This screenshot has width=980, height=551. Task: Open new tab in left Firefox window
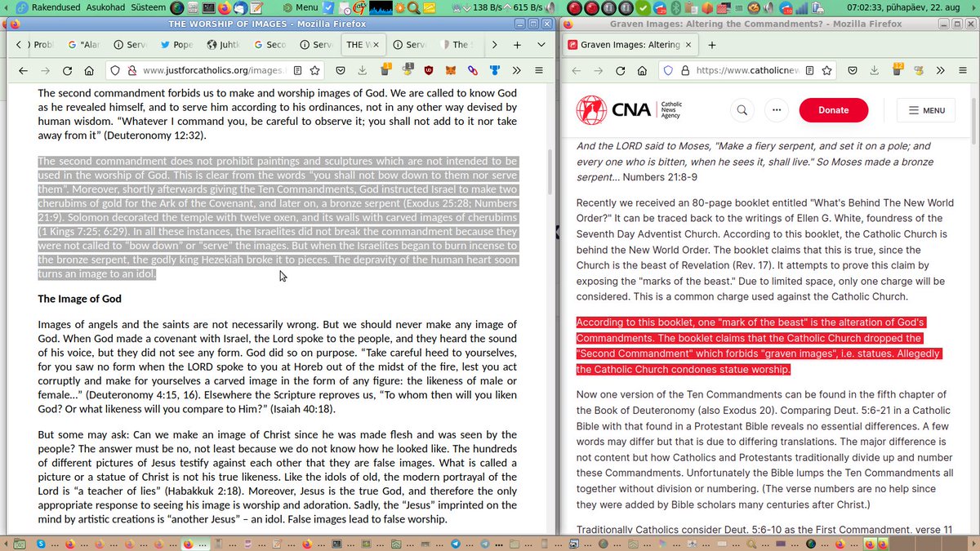517,45
